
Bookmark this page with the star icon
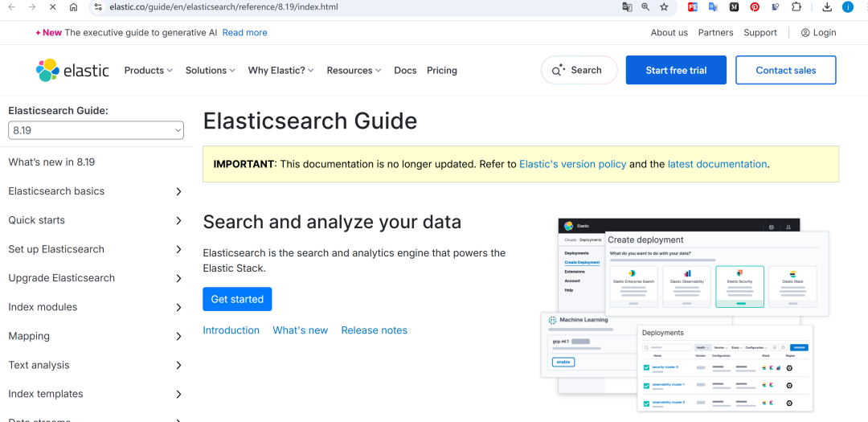coord(665,7)
